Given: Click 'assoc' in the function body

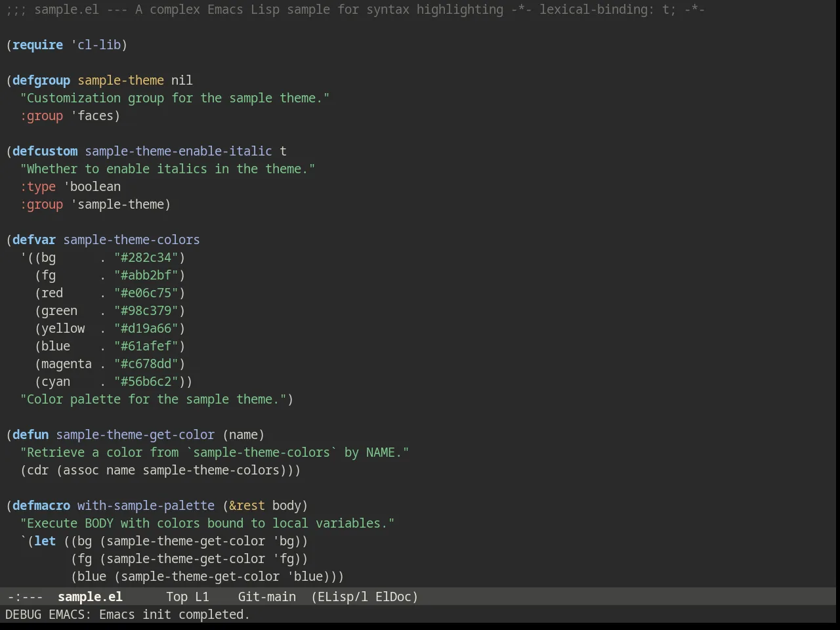Looking at the screenshot, I should tap(81, 470).
